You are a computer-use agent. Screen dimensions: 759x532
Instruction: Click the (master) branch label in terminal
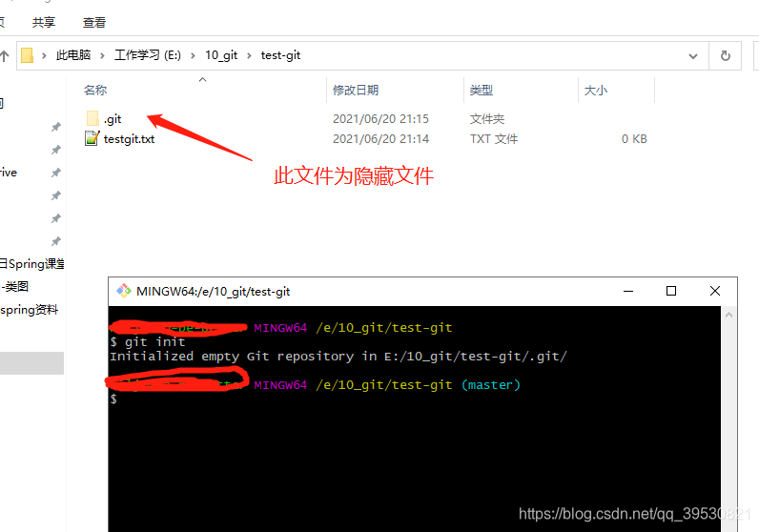(x=491, y=385)
